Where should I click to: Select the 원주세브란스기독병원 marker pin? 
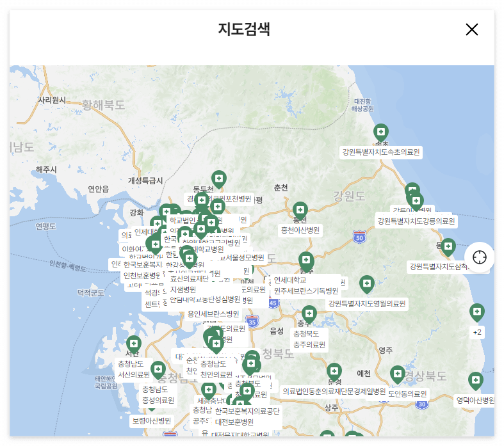[x=306, y=261]
